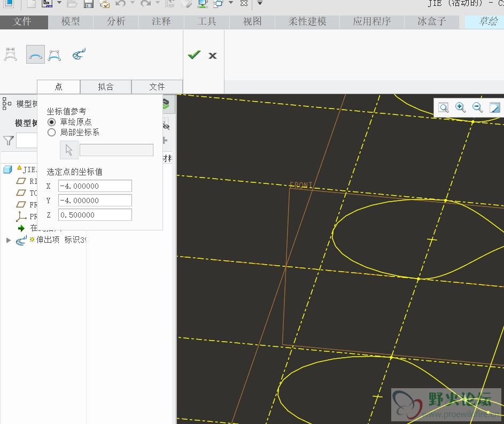Screen dimensions: 504x424
Task: Select the PRT coordinate system tree item
Action: (27, 217)
